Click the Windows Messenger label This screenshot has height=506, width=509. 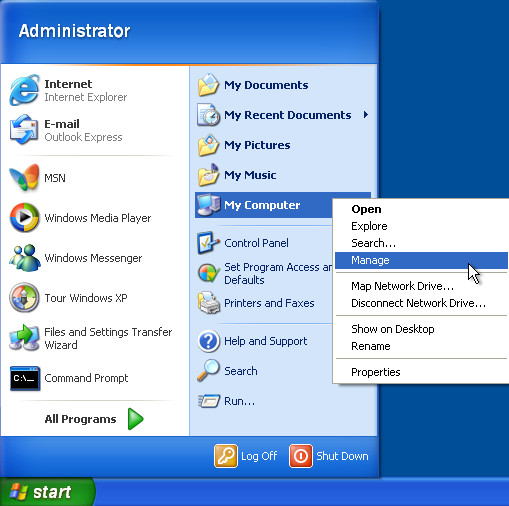coord(93,258)
